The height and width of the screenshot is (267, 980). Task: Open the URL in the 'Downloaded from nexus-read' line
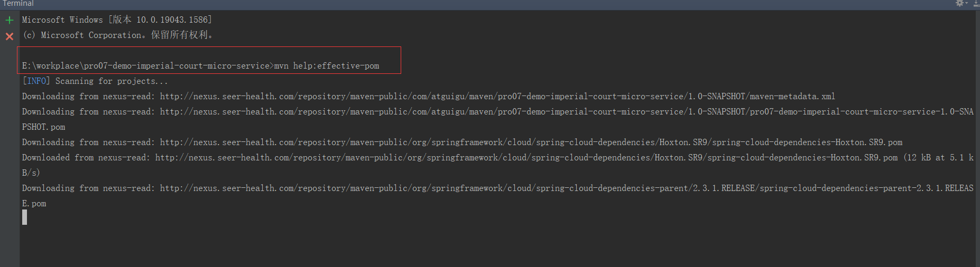(526, 158)
